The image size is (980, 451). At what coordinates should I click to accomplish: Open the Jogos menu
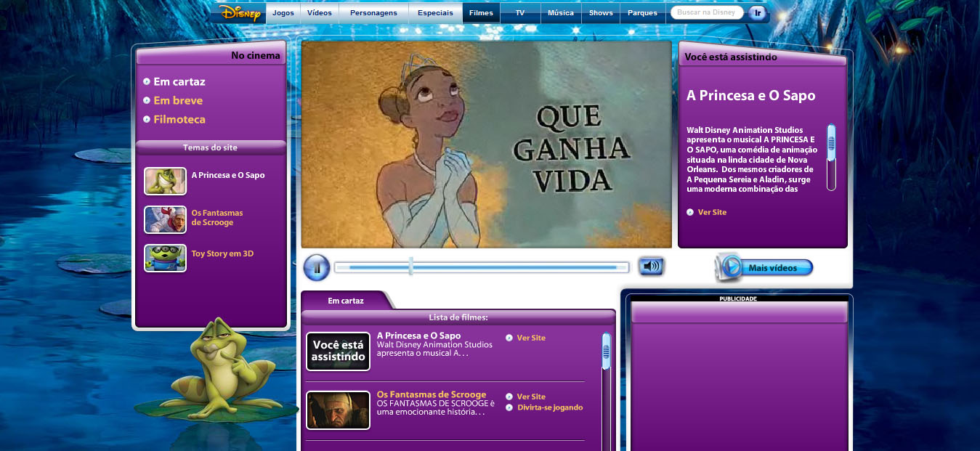pos(283,13)
